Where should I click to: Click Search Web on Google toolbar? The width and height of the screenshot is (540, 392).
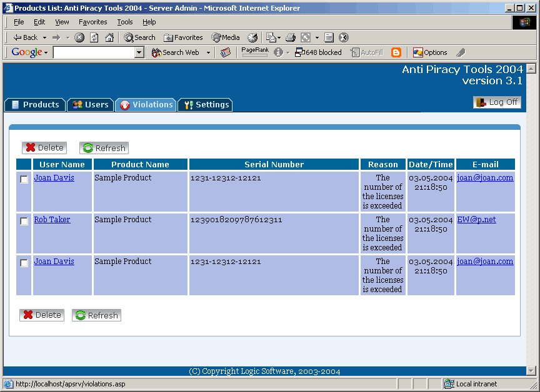pos(175,52)
